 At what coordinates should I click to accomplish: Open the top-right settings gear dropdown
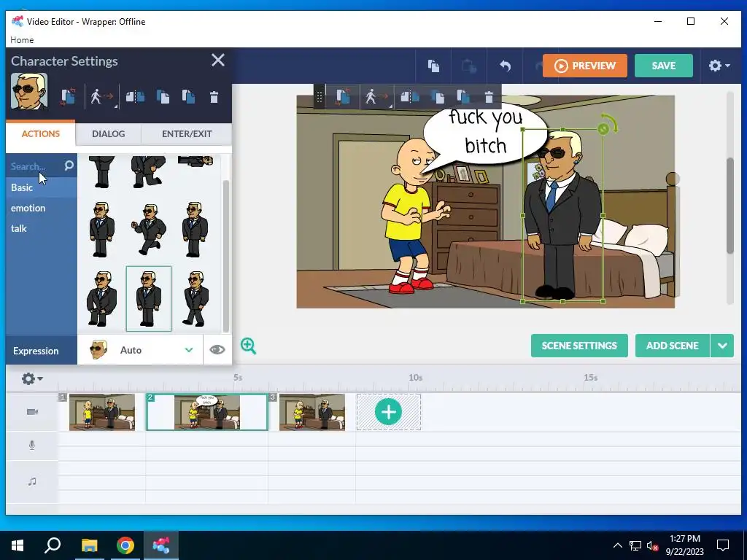point(719,66)
